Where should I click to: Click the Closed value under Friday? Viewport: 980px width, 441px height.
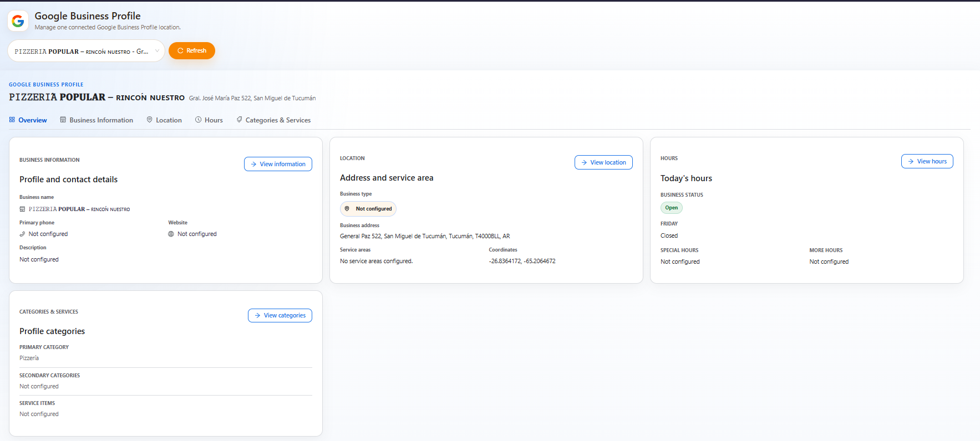669,236
